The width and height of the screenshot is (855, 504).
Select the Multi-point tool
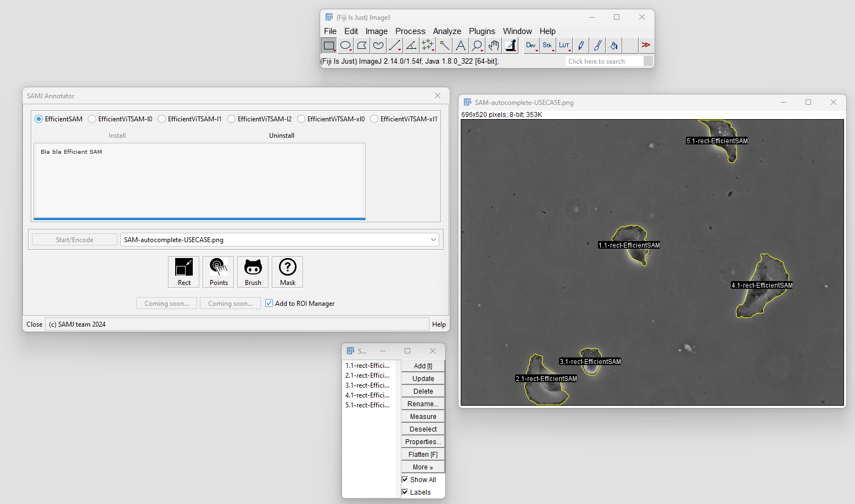(428, 46)
